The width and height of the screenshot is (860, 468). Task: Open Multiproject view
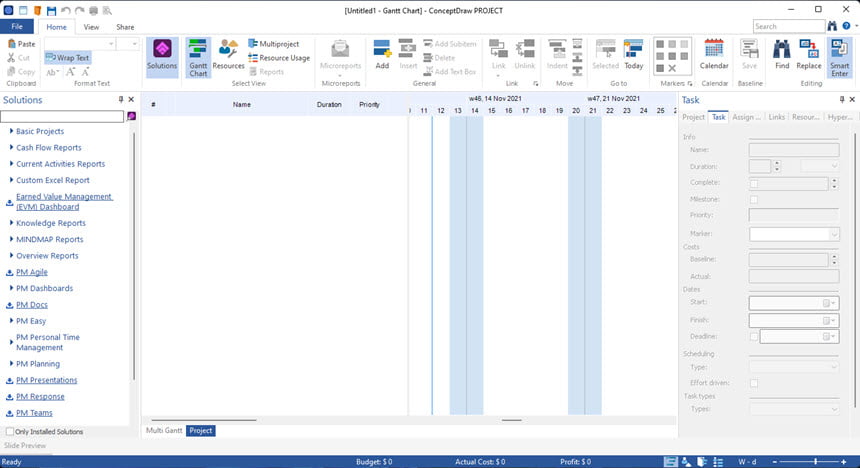274,44
